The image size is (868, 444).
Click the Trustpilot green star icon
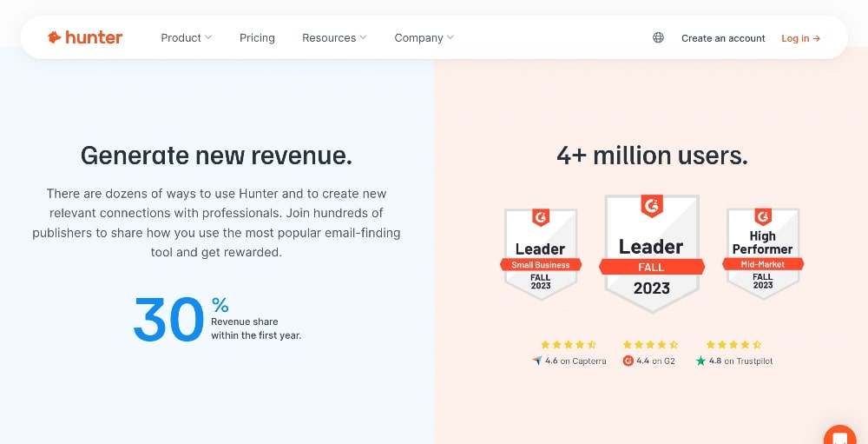[700, 361]
